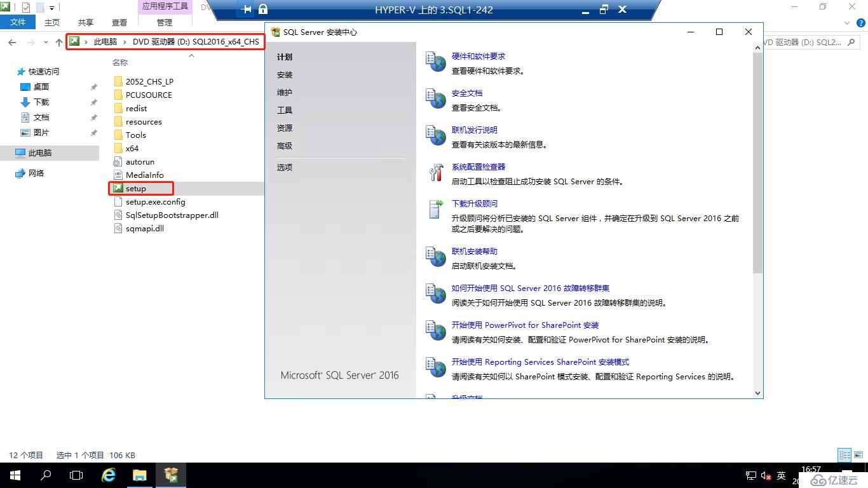Image resolution: width=868 pixels, height=488 pixels.
Task: Click the icon beside the 故障转移群集 link
Action: coord(436,294)
